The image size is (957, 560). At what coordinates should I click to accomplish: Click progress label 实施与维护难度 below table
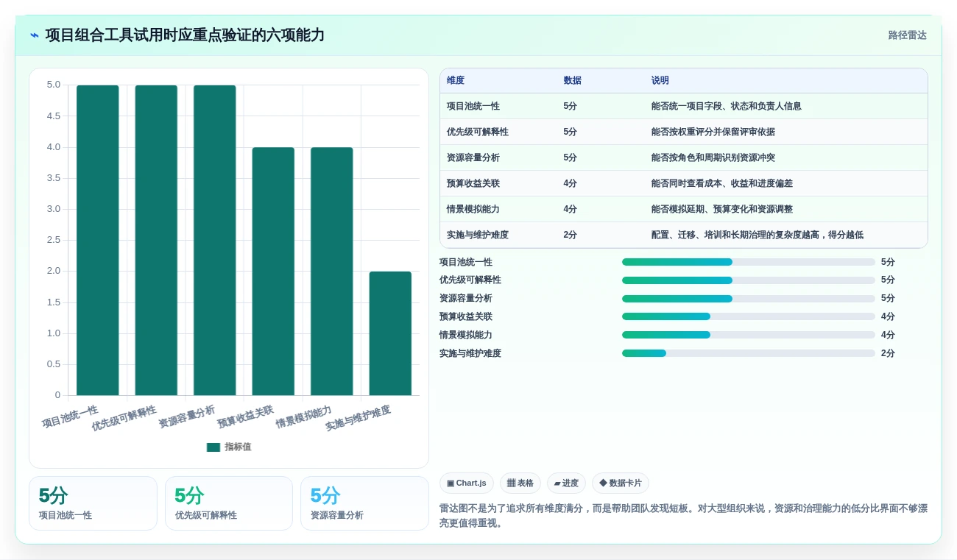pyautogui.click(x=470, y=353)
